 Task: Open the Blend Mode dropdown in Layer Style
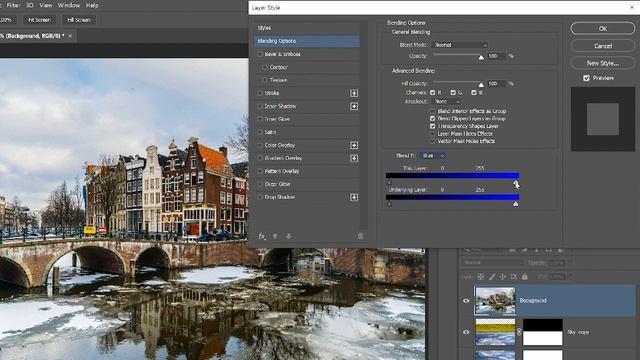coord(460,45)
